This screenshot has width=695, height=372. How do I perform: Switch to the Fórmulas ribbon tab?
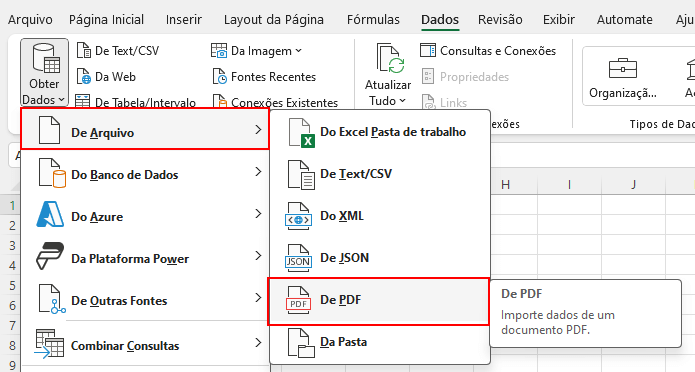[373, 20]
